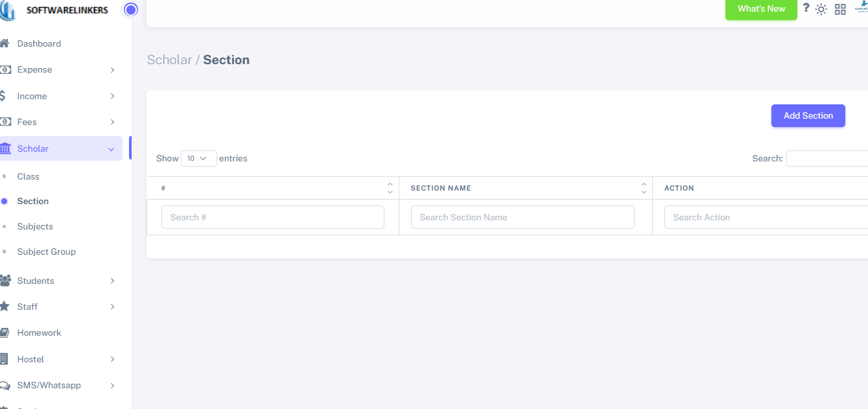Click the Income dollar icon
Screen dimensions: 868x409
[3, 96]
